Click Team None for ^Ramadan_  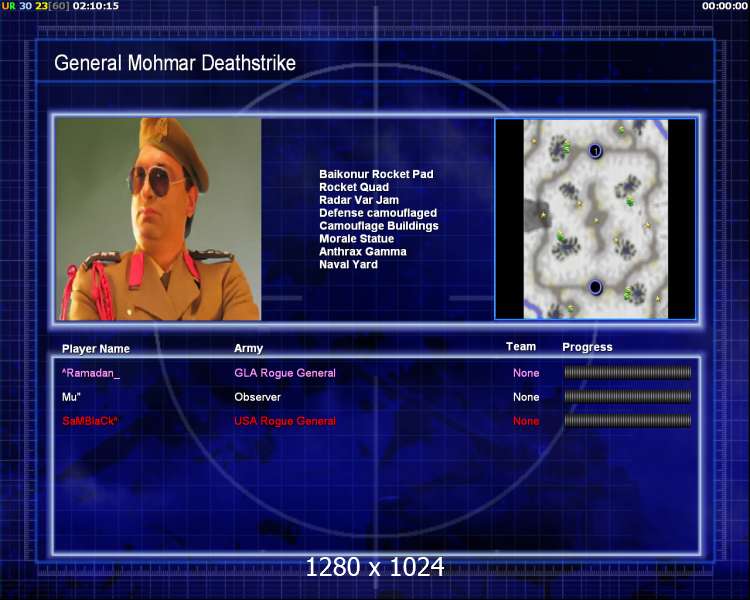tap(526, 373)
